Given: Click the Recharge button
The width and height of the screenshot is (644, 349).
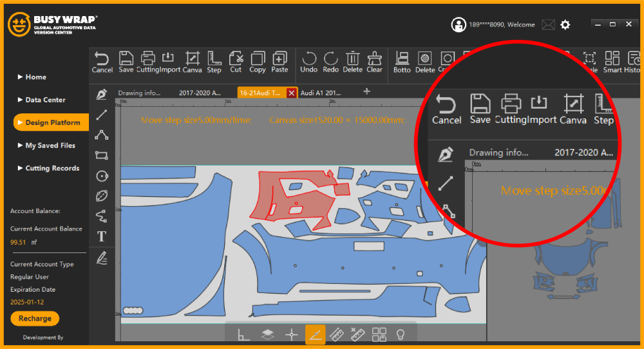Looking at the screenshot, I should [35, 319].
